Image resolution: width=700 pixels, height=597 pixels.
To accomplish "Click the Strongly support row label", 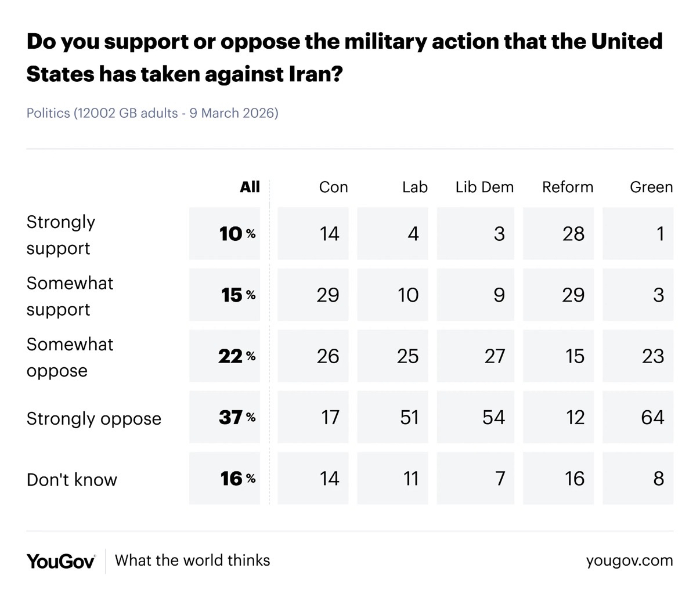I will pyautogui.click(x=61, y=234).
